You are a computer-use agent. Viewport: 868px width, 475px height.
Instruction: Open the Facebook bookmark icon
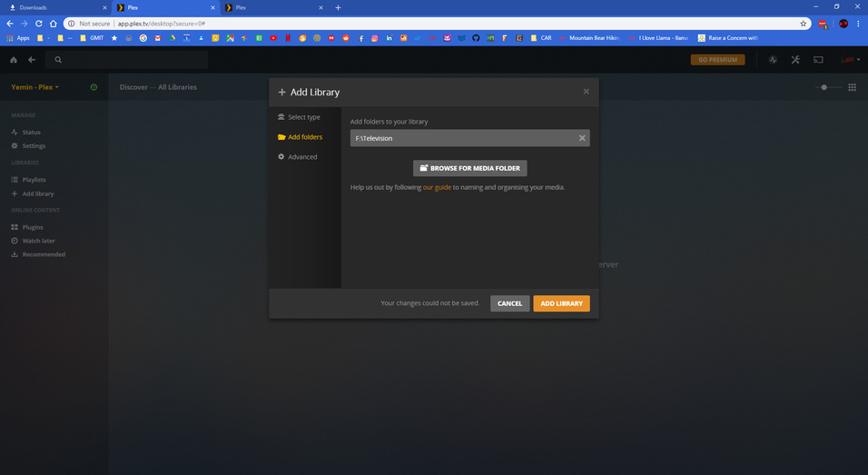pos(360,38)
